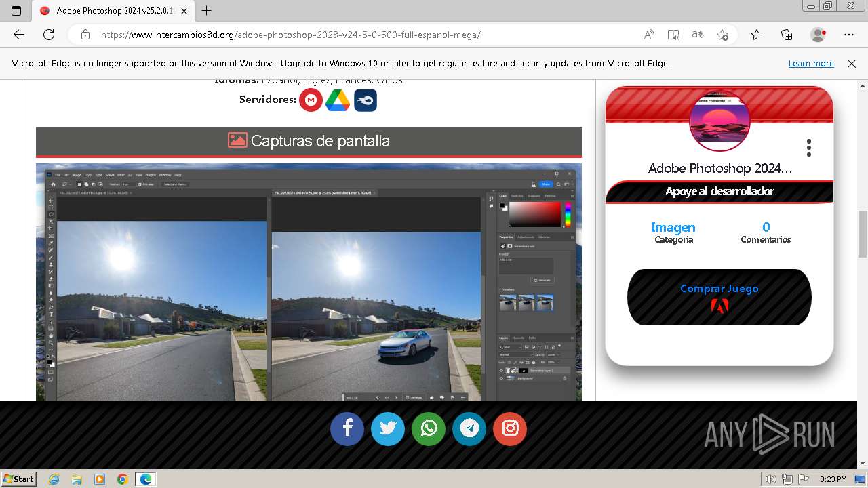Image resolution: width=868 pixels, height=488 pixels.
Task: Click the intercambios3d address bar URL
Action: point(290,35)
